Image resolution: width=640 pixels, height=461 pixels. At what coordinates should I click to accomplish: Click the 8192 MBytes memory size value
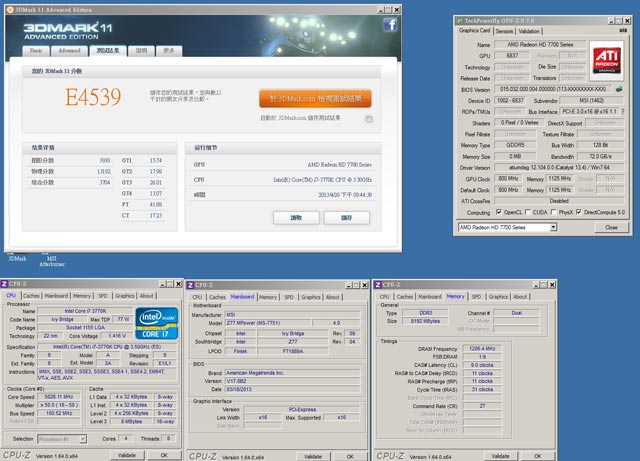[x=425, y=321]
